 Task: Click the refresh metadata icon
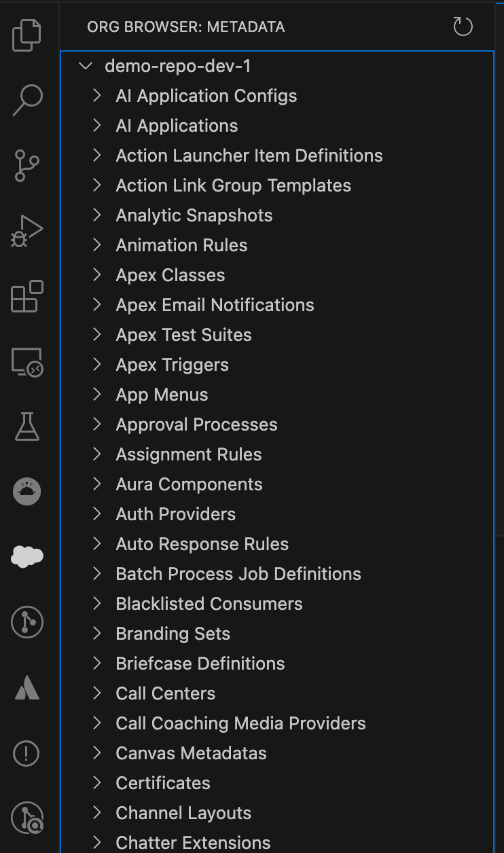463,27
